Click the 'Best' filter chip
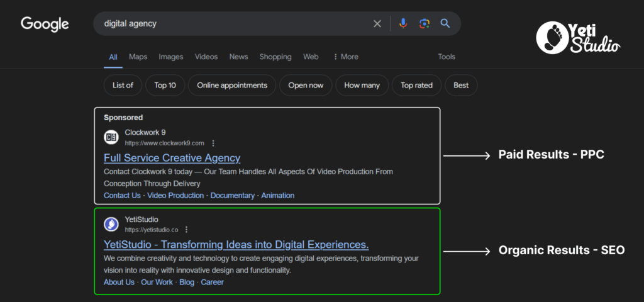644x302 pixels. (461, 86)
